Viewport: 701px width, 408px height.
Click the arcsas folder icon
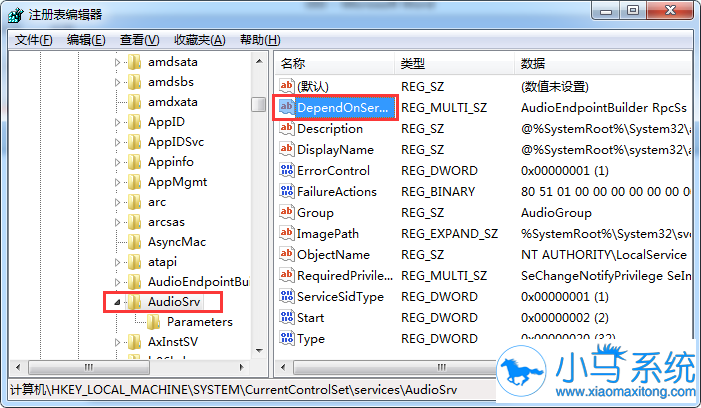coord(135,222)
